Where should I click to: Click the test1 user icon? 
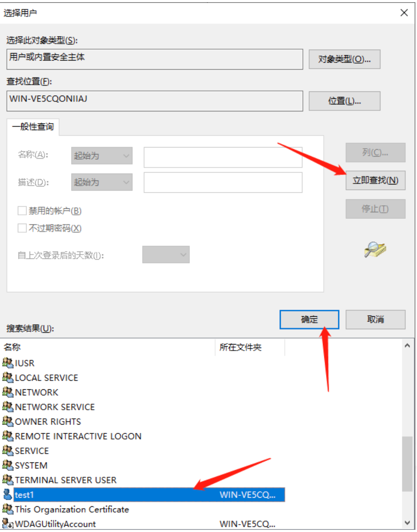[x=8, y=495]
